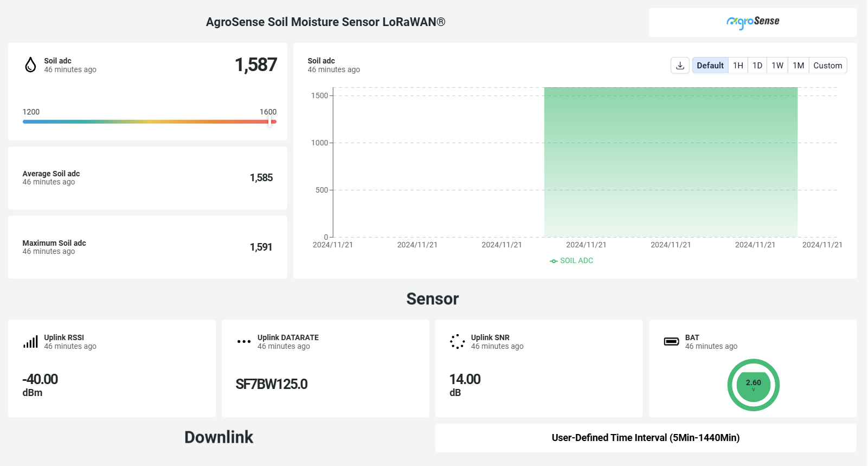868x466 pixels.
Task: Click the 1600 maximum gauge label
Action: coord(268,112)
